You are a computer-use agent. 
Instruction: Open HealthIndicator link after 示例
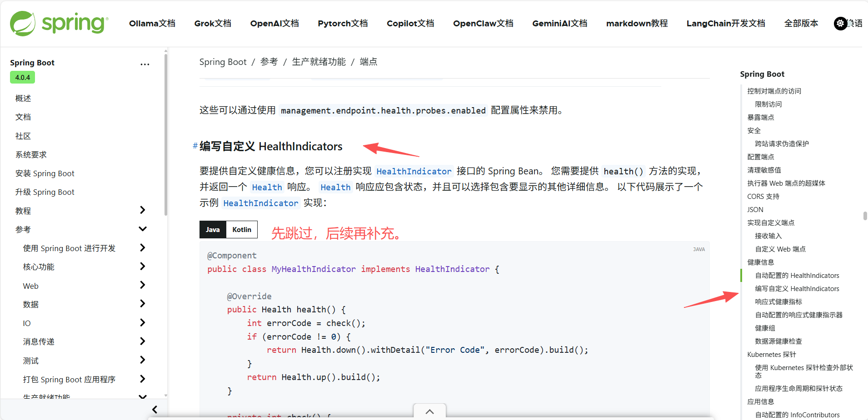tap(260, 203)
